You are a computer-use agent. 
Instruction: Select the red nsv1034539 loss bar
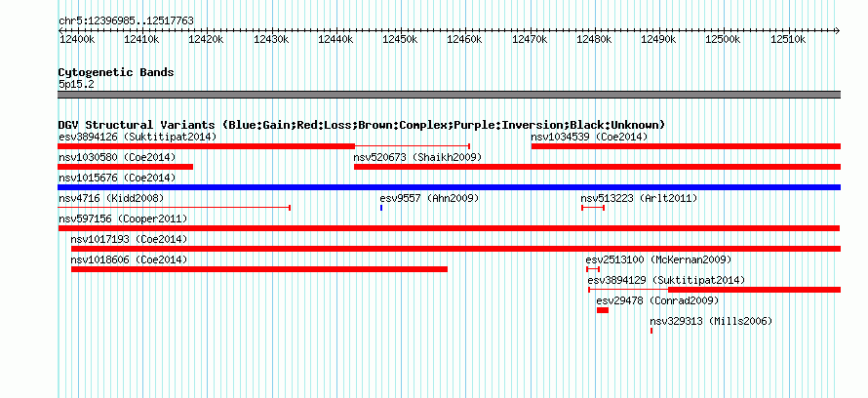click(686, 146)
